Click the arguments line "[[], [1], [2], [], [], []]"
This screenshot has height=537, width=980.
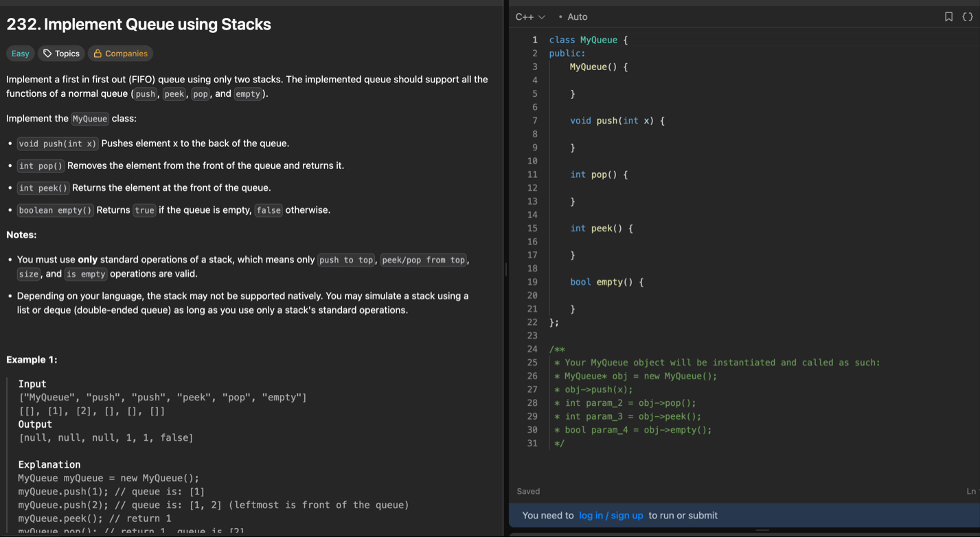click(92, 411)
